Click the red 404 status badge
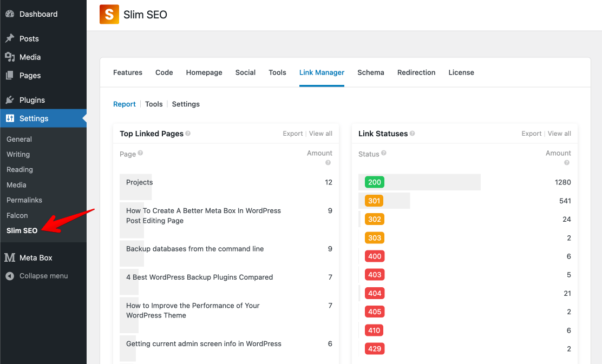This screenshot has width=602, height=364. (374, 293)
